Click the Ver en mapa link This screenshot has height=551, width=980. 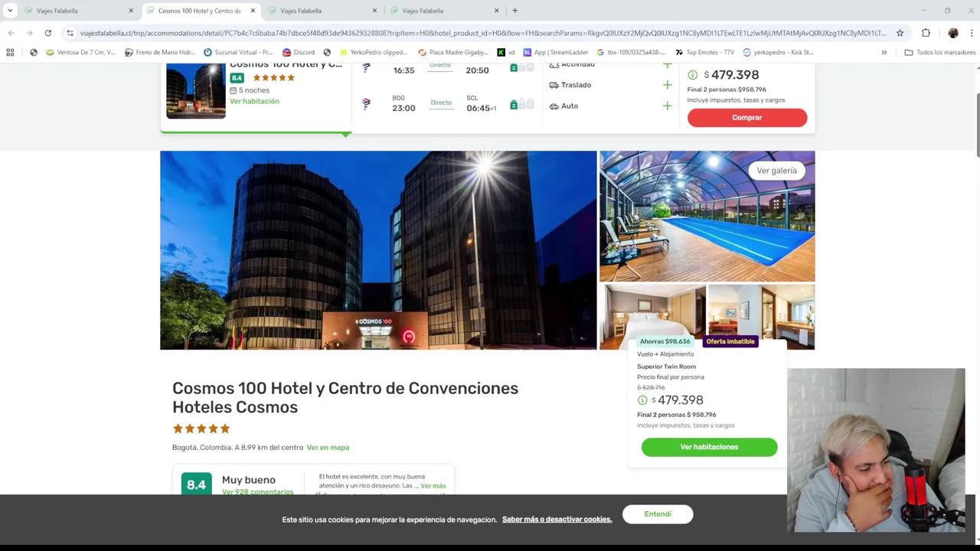coord(328,448)
